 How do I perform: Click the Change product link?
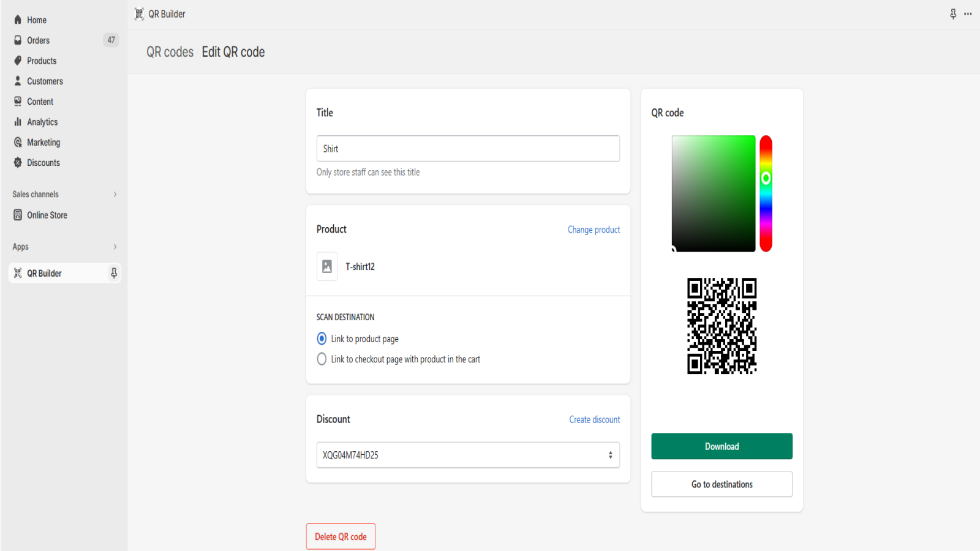[593, 230]
